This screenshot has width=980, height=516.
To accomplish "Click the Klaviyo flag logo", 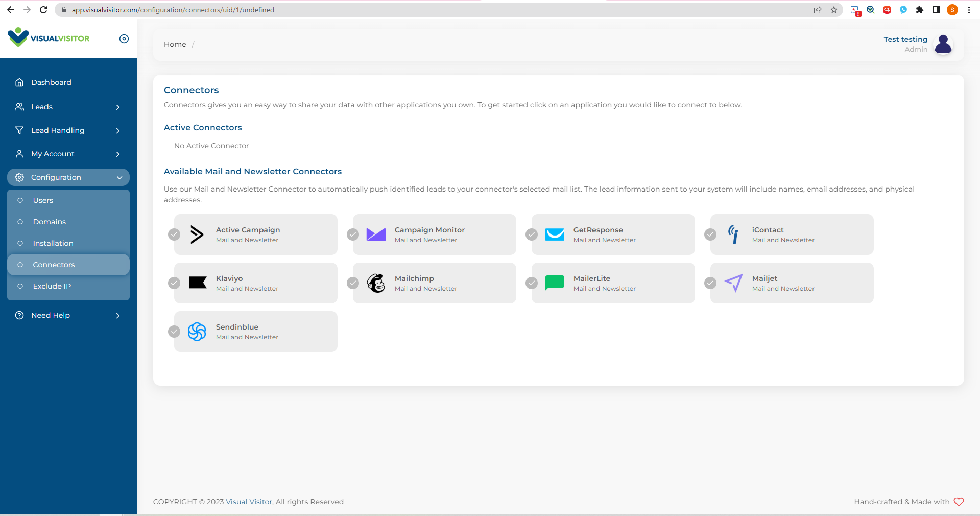I will pyautogui.click(x=197, y=283).
